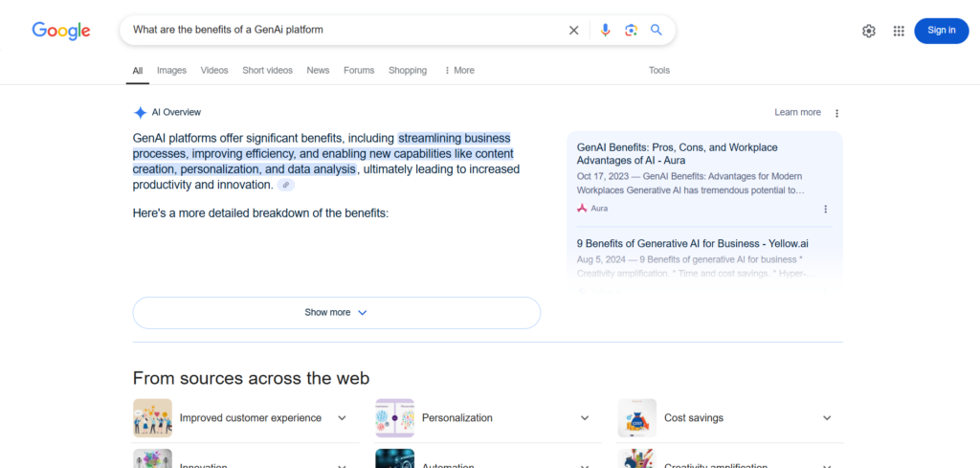Switch to the Short videos tab
Screen dimensions: 980x468
coord(267,71)
